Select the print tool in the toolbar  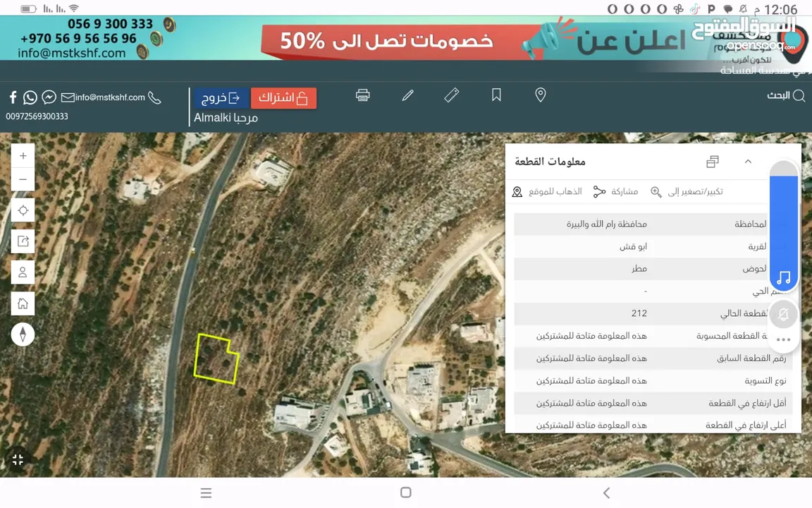coord(362,95)
